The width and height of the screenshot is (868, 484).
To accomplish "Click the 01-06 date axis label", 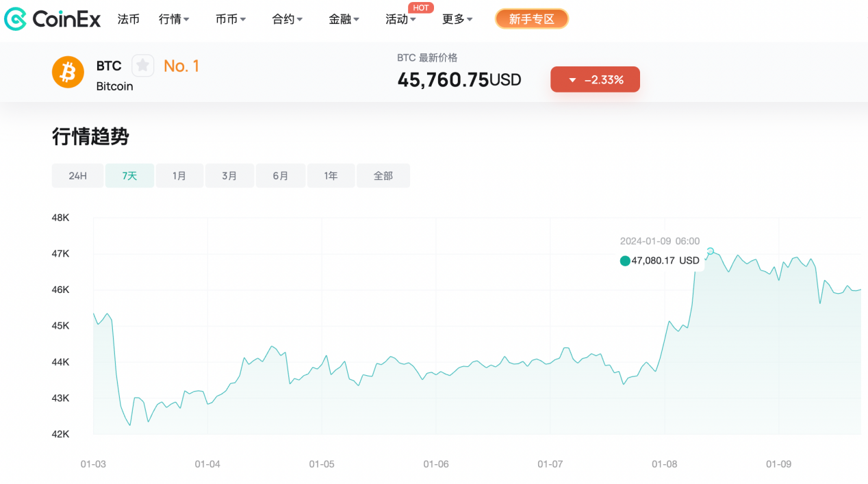I will [436, 464].
